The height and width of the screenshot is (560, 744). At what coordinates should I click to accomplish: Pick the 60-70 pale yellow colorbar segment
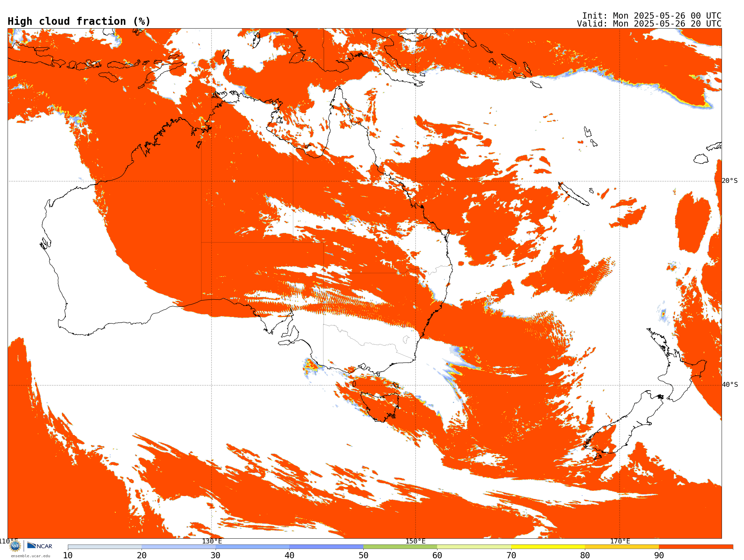(474, 547)
